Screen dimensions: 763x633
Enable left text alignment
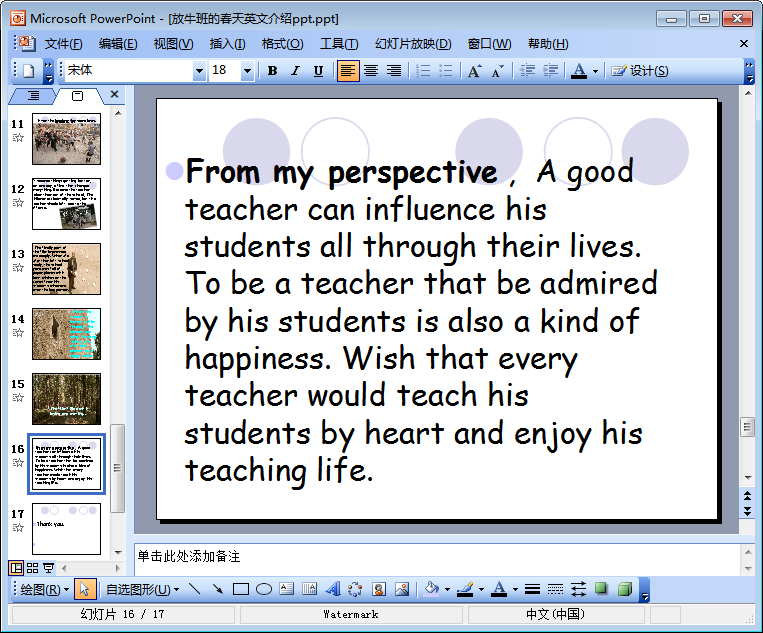tap(348, 71)
